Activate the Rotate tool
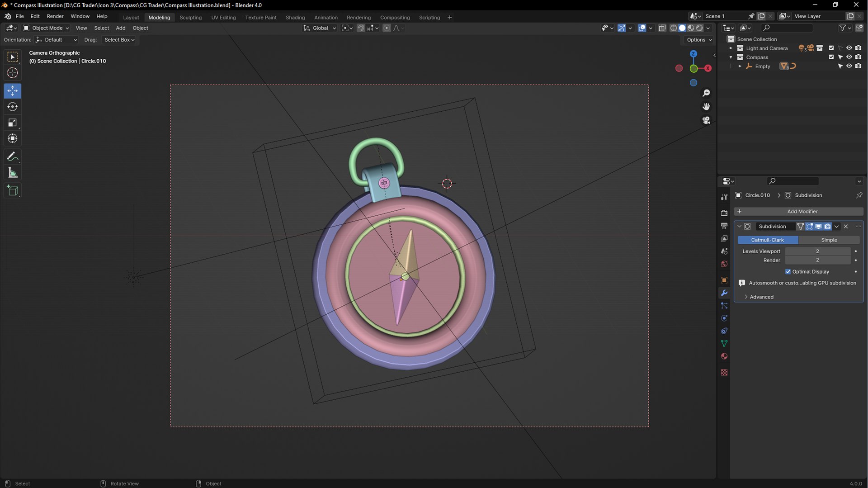868x488 pixels. coord(13,107)
